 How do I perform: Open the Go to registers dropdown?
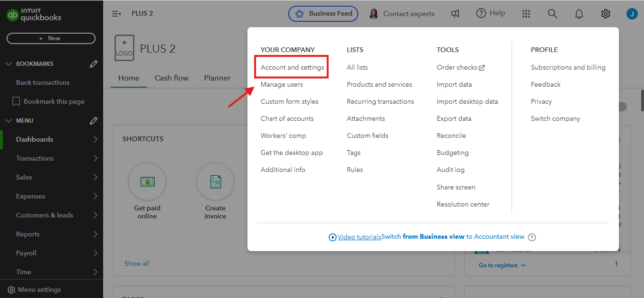(x=502, y=265)
